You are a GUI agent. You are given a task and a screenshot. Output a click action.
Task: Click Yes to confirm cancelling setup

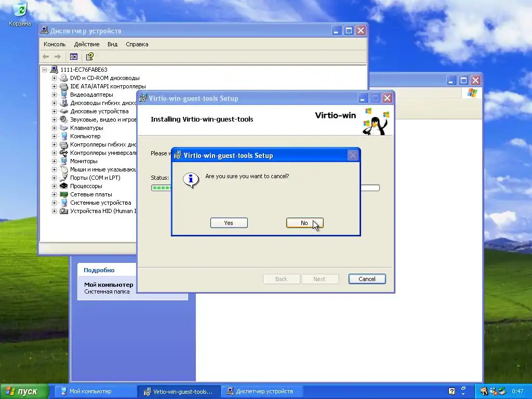tap(229, 223)
